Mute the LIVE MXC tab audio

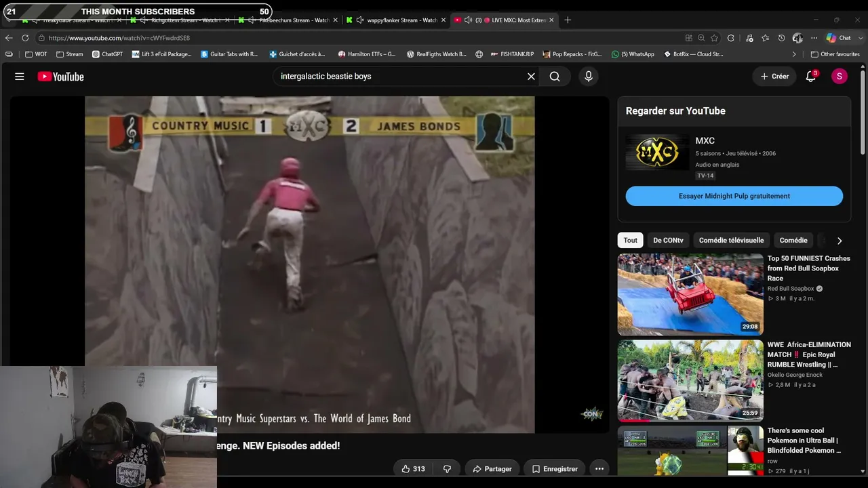point(468,20)
